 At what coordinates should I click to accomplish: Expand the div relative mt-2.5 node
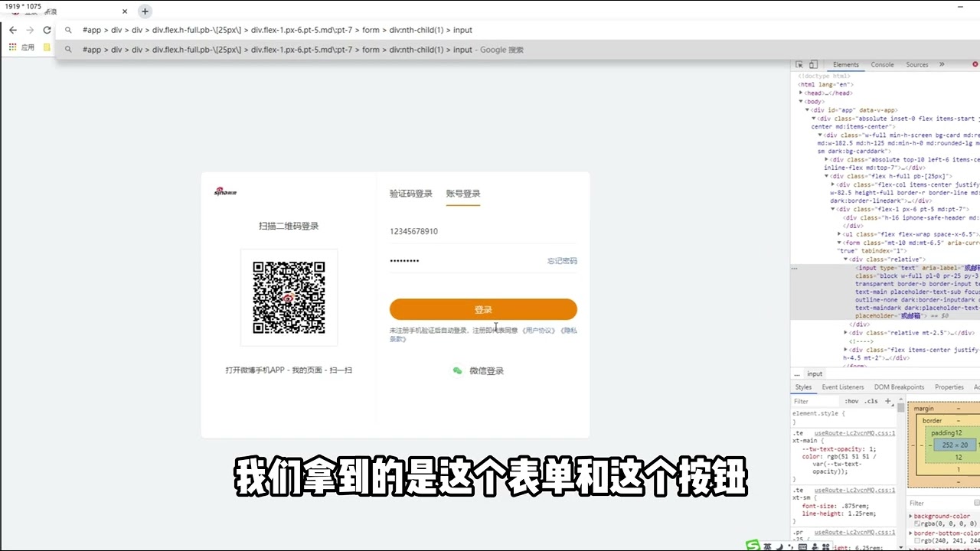[846, 333]
